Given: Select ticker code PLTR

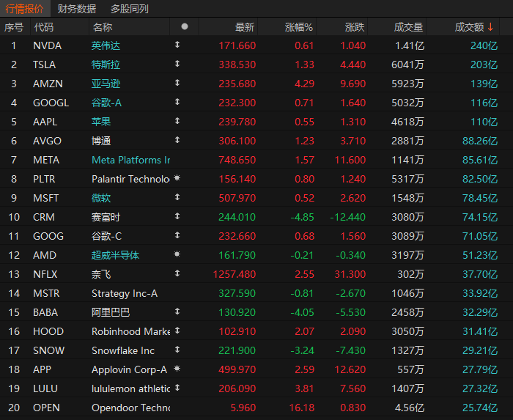Looking at the screenshot, I should click(44, 179).
